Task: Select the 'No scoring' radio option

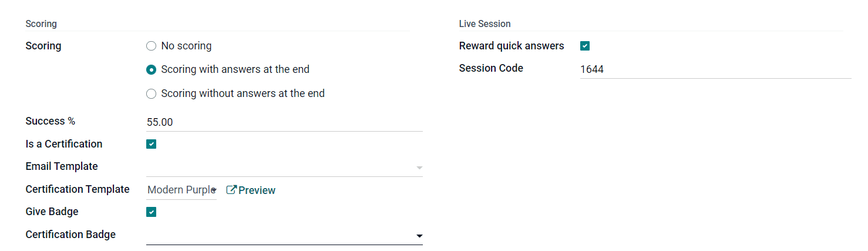Action: tap(152, 46)
